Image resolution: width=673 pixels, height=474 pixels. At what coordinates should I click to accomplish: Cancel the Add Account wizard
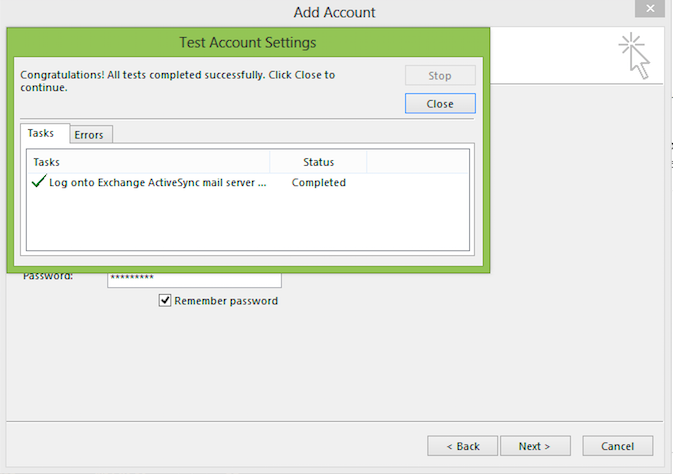(x=618, y=446)
